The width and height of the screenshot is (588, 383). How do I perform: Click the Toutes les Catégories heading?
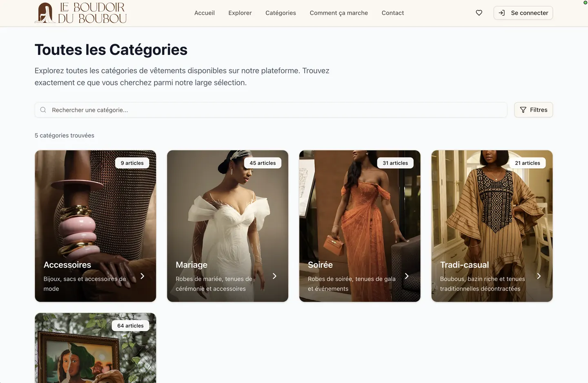point(111,50)
